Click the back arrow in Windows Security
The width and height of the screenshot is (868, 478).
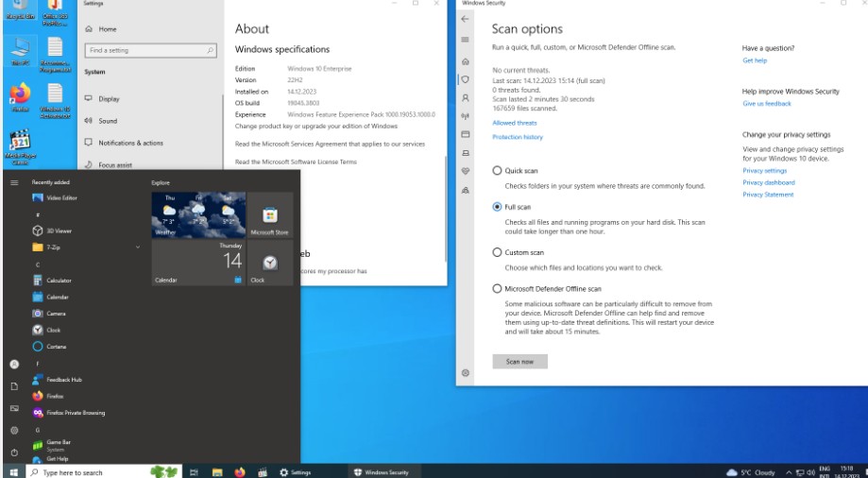(465, 19)
